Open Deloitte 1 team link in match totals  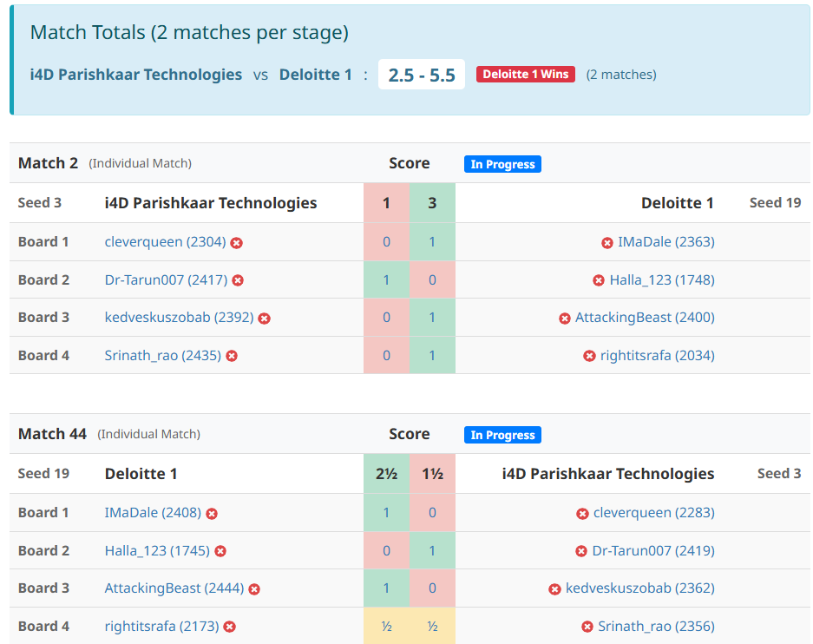click(316, 75)
